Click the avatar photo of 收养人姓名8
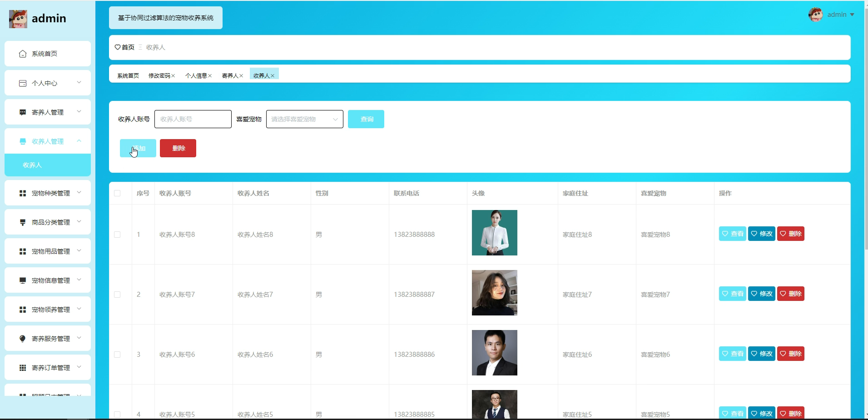 [x=495, y=233]
